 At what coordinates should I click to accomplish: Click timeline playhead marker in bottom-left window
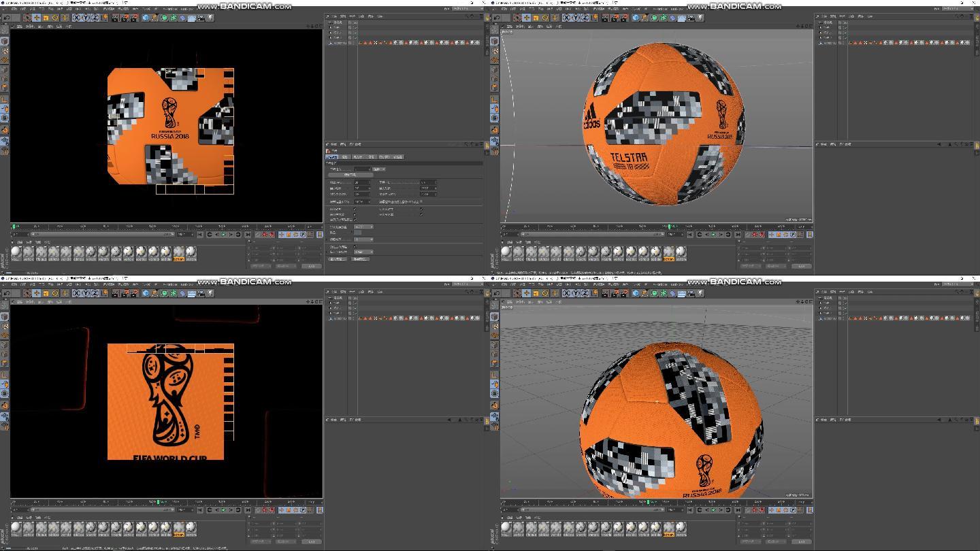pyautogui.click(x=159, y=502)
